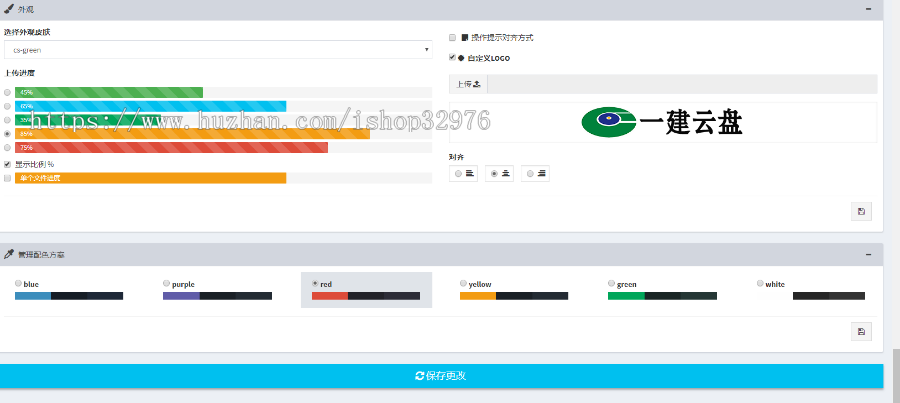
Task: Select the yellow color scheme radio
Action: coord(463,283)
